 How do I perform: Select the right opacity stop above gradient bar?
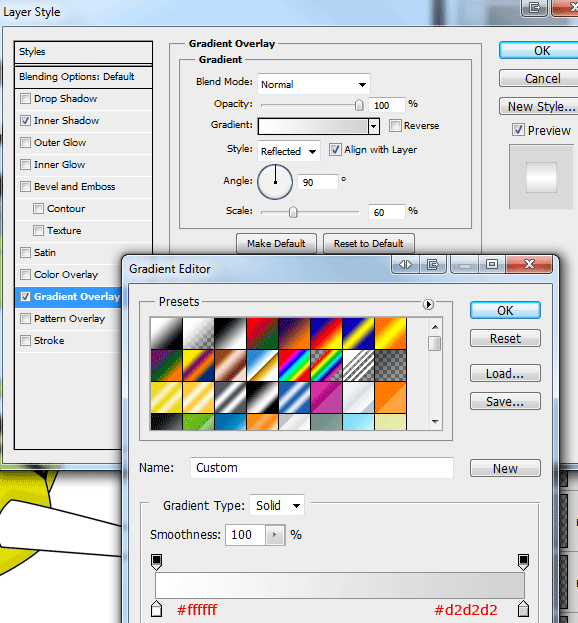tap(523, 562)
